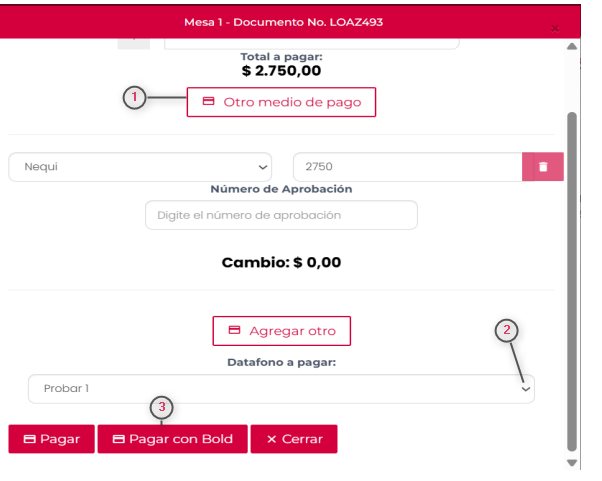Click the Pagar button

click(x=51, y=439)
